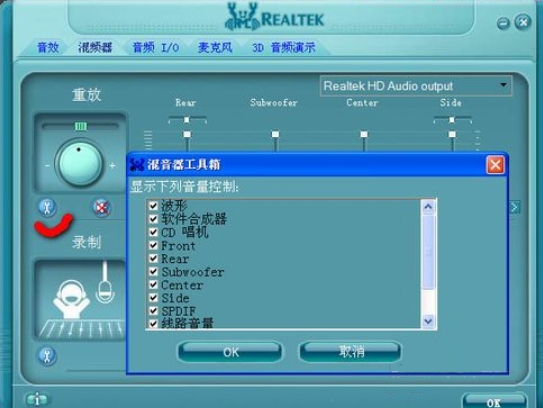Viewport: 543px width, 408px height.
Task: Switch to the 混频器 tab
Action: (95, 47)
